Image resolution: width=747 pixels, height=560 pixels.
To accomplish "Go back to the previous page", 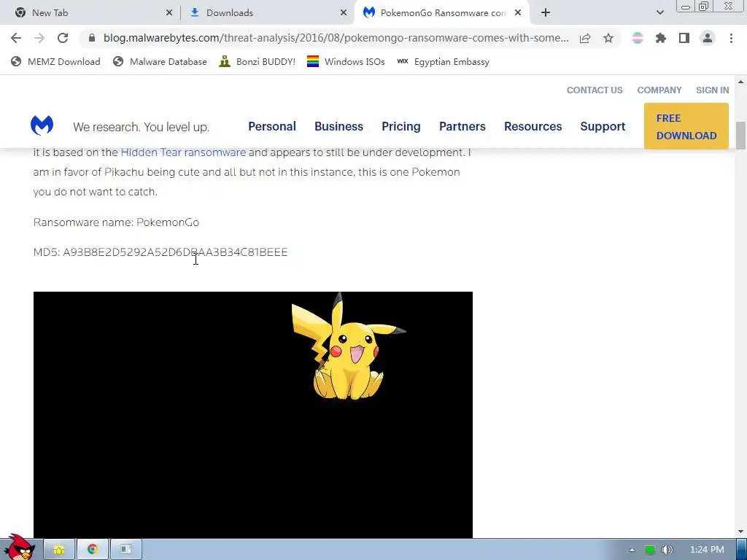I will click(x=16, y=38).
